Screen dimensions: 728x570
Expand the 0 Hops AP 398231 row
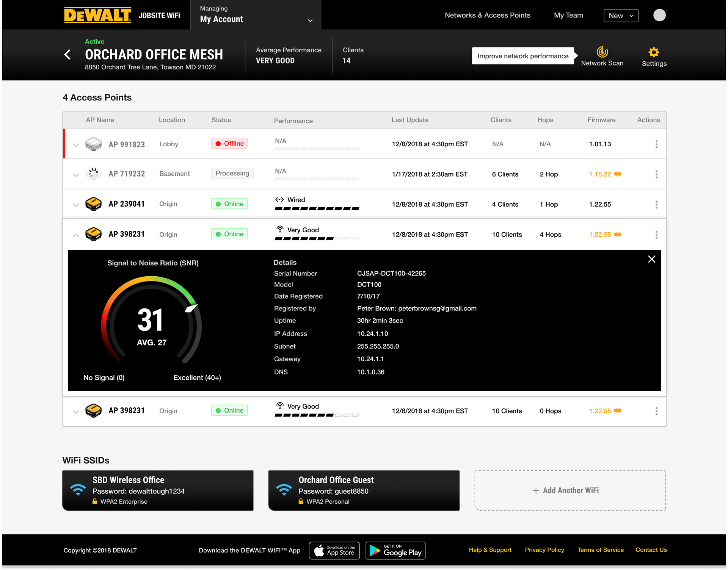(76, 412)
